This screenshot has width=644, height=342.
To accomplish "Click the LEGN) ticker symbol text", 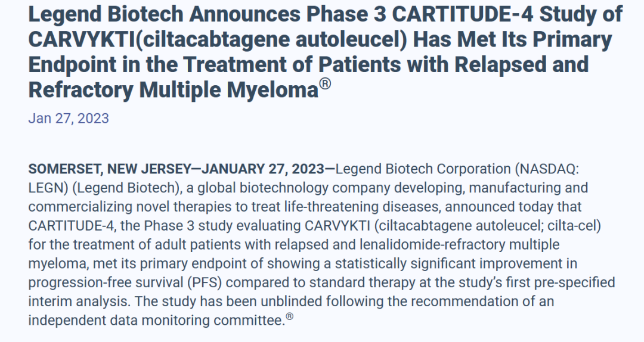I will (x=48, y=188).
